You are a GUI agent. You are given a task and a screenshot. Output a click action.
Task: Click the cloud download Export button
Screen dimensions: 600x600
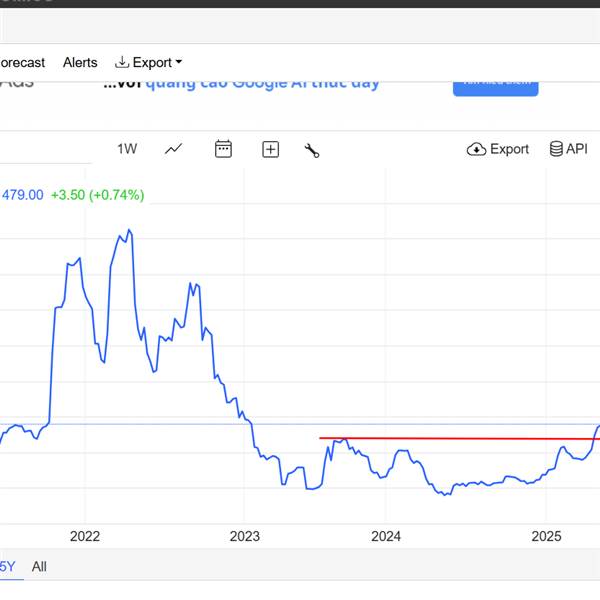(497, 149)
